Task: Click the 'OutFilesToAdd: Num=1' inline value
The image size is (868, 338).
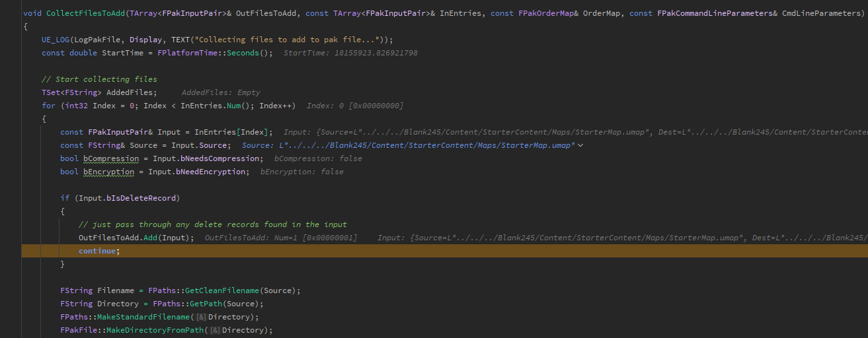Action: [281, 238]
